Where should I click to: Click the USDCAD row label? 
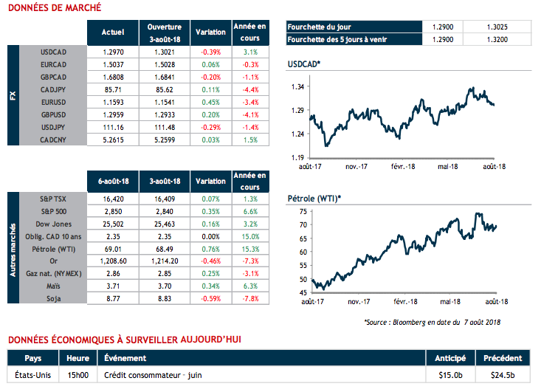(x=55, y=52)
